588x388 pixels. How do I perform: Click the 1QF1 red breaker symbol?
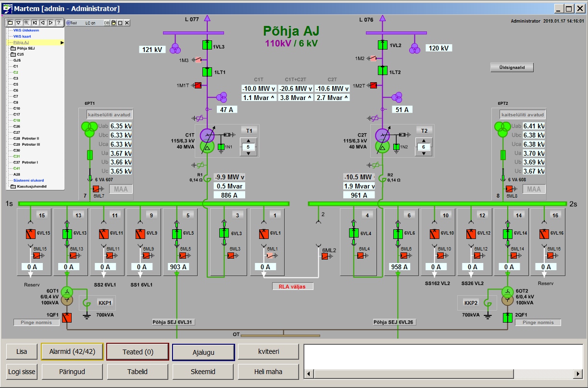click(x=67, y=318)
